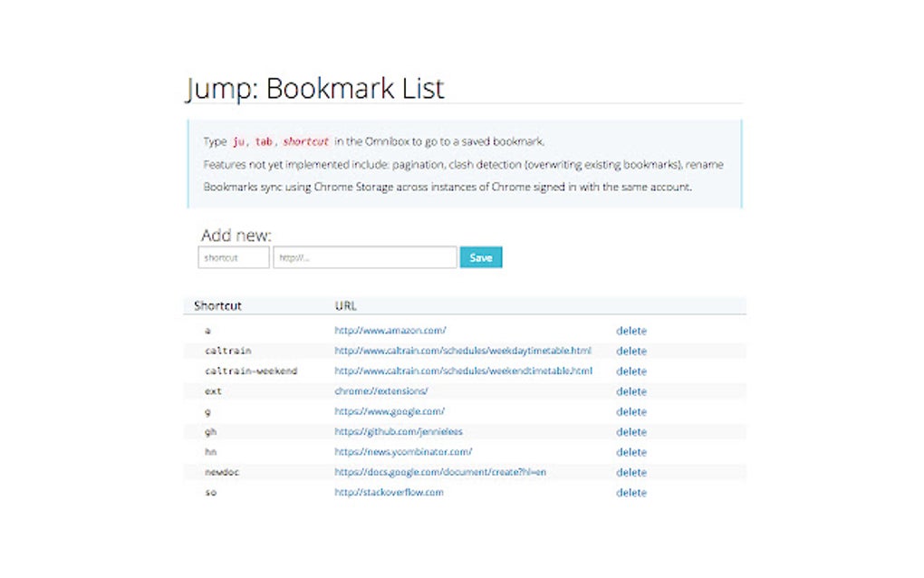The height and width of the screenshot is (578, 924).
Task: Delete the gh bookmark
Action: 631,431
